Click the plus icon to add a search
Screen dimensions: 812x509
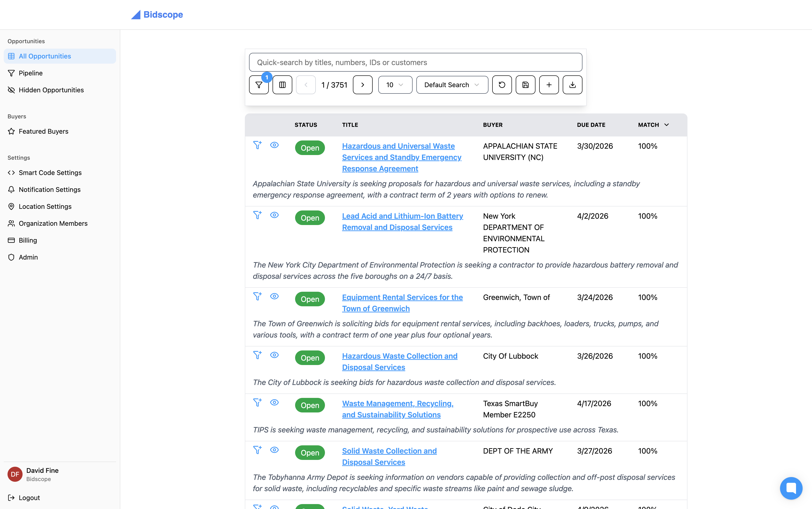point(549,85)
